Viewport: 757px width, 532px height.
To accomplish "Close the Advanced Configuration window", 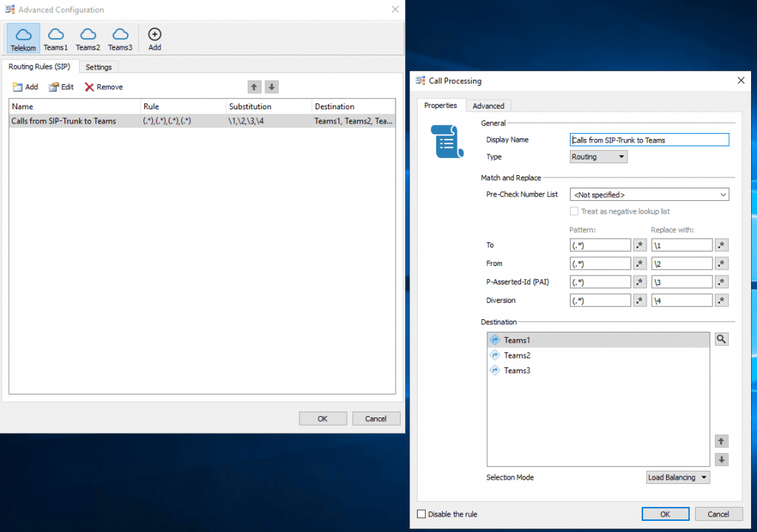I will [x=395, y=9].
